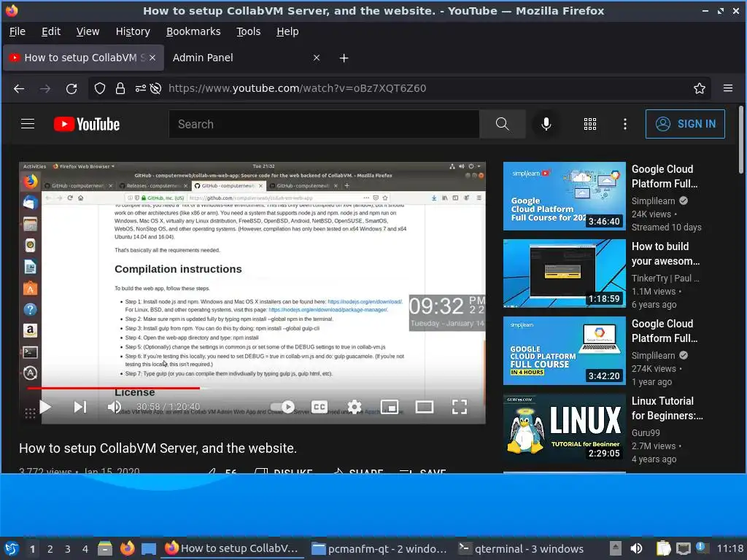Toggle the autoplay switch in player
This screenshot has height=560, width=747.
(282, 407)
